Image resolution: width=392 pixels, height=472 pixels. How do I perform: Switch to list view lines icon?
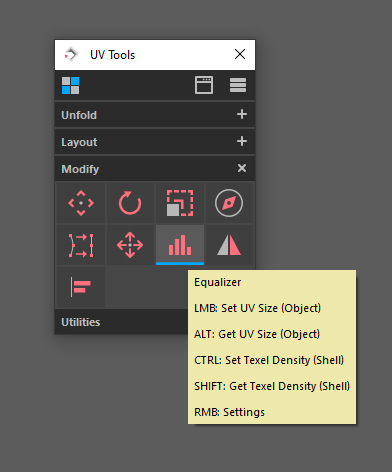238,85
